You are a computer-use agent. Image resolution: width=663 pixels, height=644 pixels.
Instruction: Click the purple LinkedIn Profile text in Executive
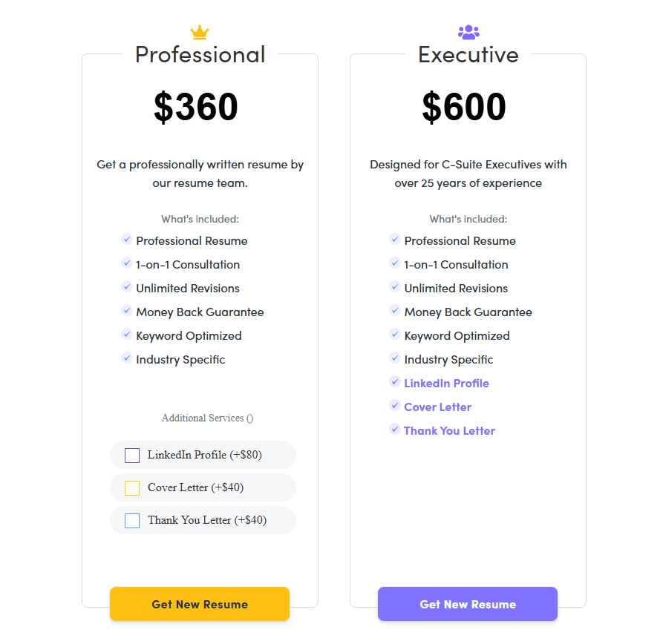tap(446, 384)
